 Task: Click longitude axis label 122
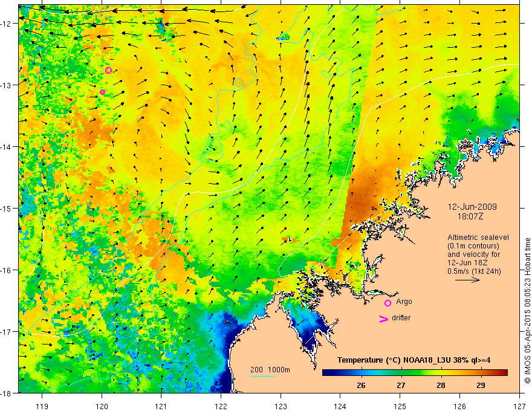point(221,406)
